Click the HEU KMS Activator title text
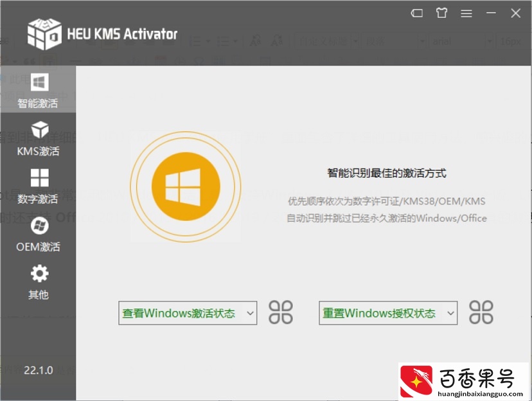Screen dimensions: 532x401 pos(122,34)
